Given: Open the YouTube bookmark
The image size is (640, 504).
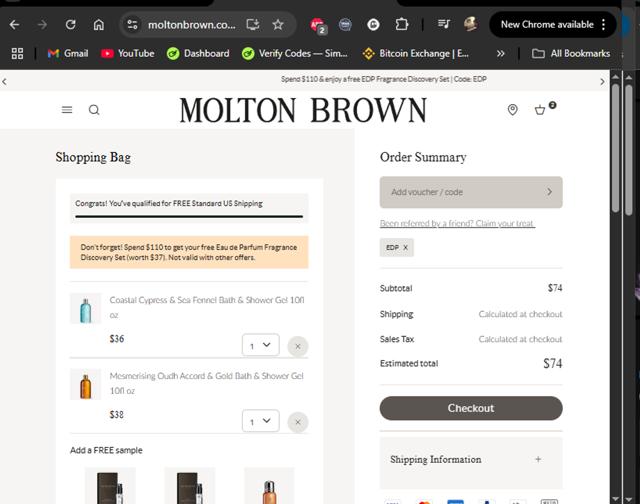Looking at the screenshot, I should coord(128,53).
